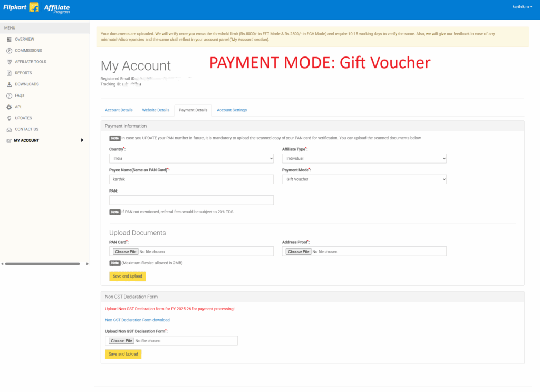This screenshot has height=392, width=540.
Task: Click the 20% TDS note text
Action: click(177, 212)
